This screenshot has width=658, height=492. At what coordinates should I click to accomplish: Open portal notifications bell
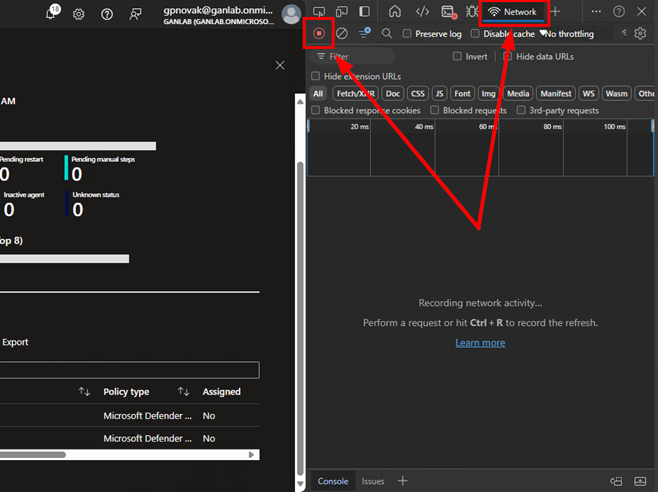point(52,14)
